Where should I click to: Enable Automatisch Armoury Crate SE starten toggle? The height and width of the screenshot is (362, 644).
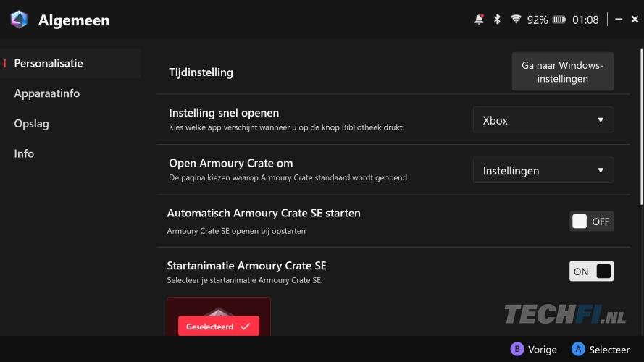(x=590, y=222)
